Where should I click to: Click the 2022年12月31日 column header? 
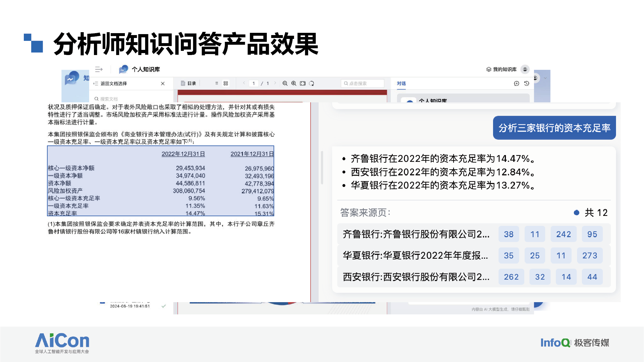click(x=183, y=154)
